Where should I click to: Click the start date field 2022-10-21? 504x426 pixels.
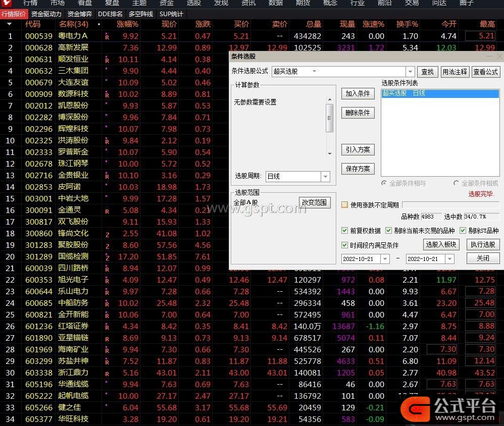[361, 258]
